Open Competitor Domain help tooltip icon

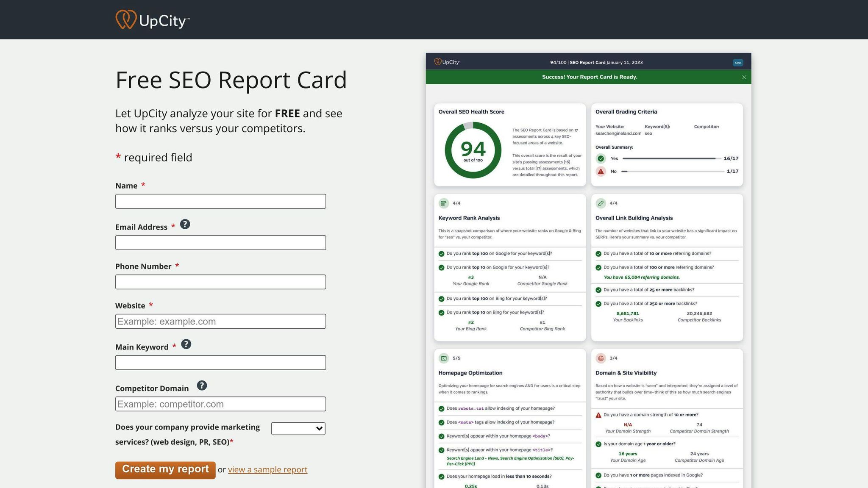(x=202, y=385)
